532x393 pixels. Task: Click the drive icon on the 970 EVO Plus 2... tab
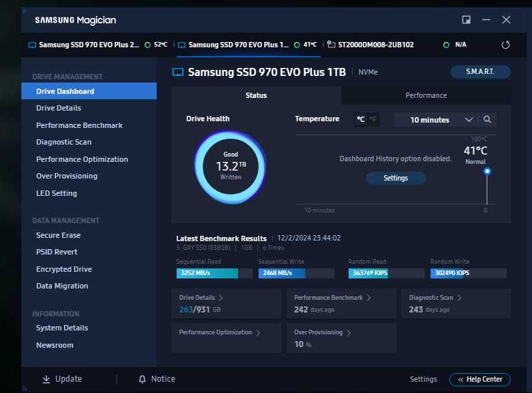32,45
